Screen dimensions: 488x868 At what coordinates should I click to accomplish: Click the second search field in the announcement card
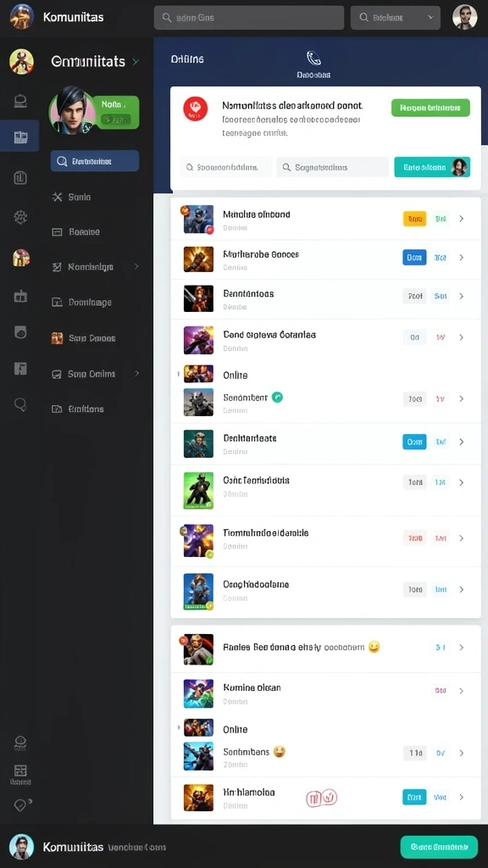(x=332, y=167)
